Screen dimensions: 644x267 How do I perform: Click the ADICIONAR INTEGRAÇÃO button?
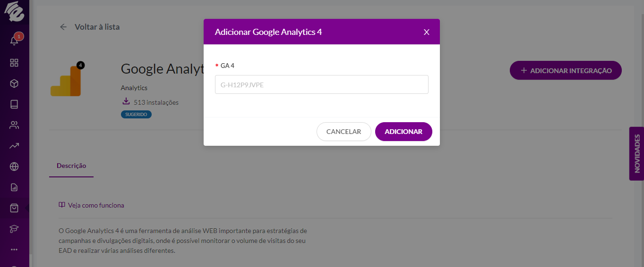[x=566, y=70]
